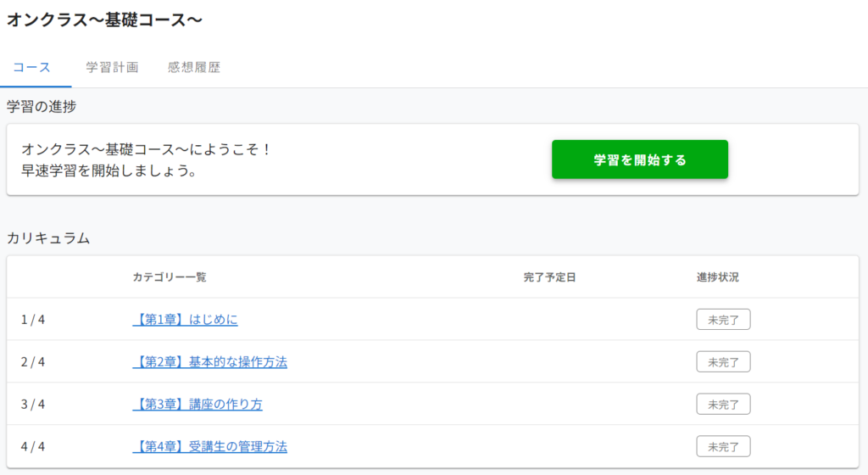This screenshot has height=475, width=868.
Task: Click the 未完了 badge for chapter 1
Action: 723,320
